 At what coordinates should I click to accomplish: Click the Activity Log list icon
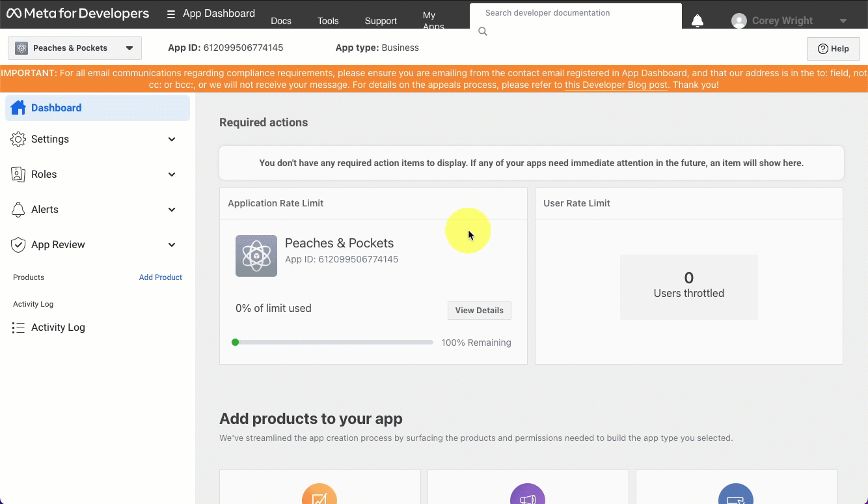(x=18, y=328)
